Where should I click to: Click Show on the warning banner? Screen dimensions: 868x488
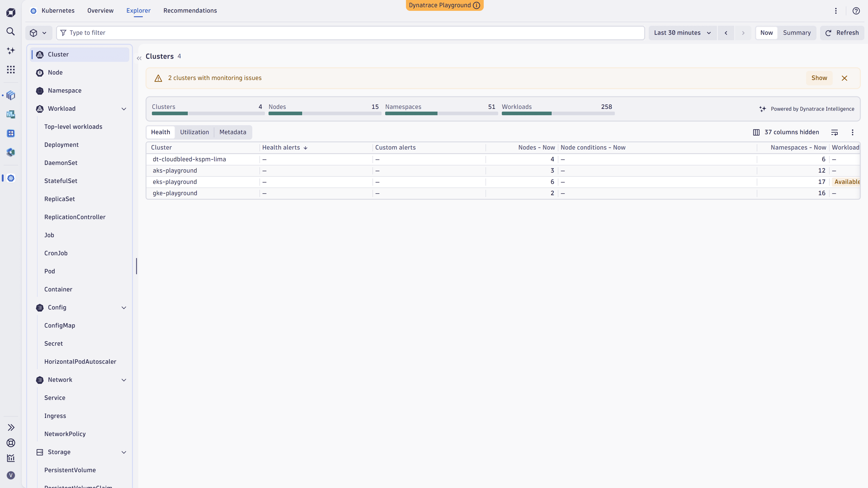coord(819,78)
